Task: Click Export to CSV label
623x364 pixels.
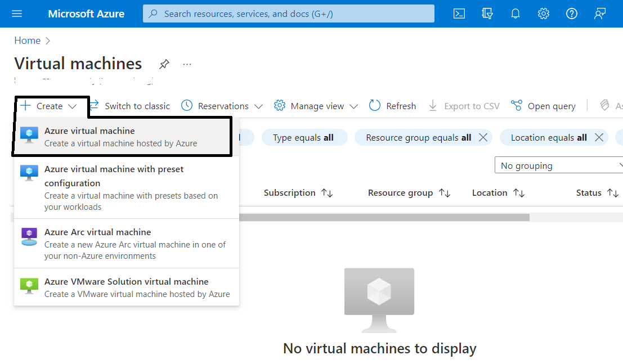Action: [472, 106]
